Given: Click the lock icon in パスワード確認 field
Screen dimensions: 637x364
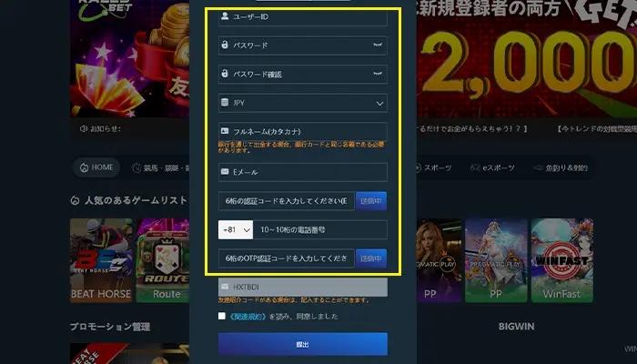Looking at the screenshot, I should tap(225, 74).
